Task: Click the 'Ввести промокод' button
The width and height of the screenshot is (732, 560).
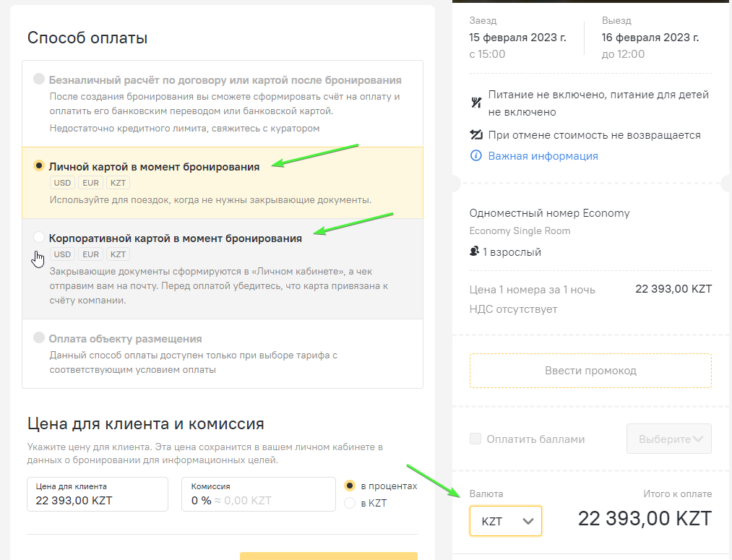Action: tap(590, 371)
